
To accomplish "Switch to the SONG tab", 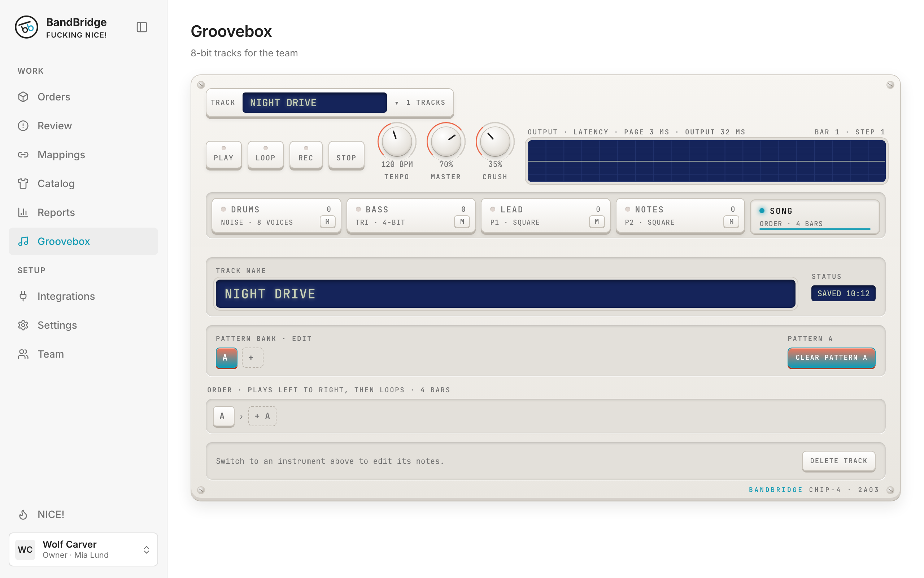I will (815, 216).
